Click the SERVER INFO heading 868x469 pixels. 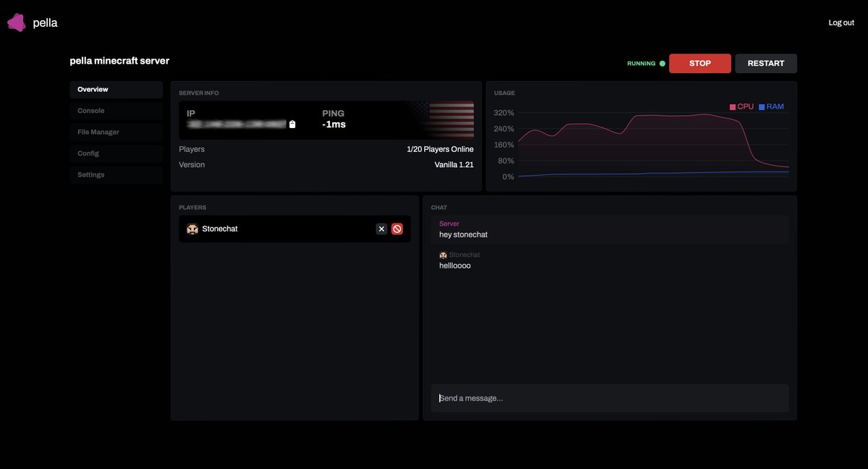(199, 93)
